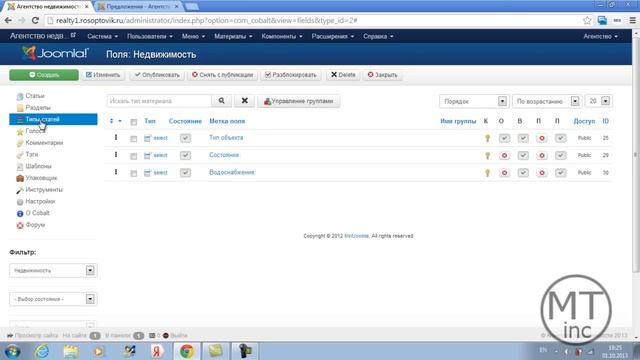Open the Порядок sort dropdown

point(473,101)
